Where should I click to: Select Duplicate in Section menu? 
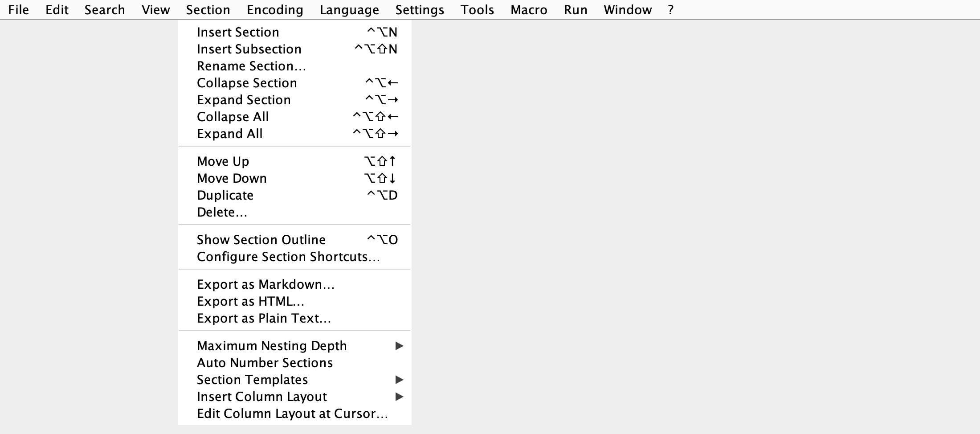click(x=294, y=195)
